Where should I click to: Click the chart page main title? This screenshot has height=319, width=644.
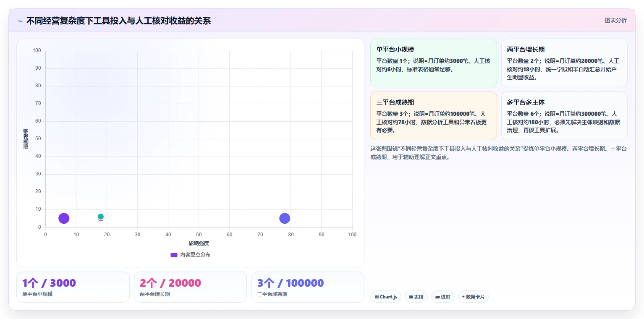pos(118,21)
